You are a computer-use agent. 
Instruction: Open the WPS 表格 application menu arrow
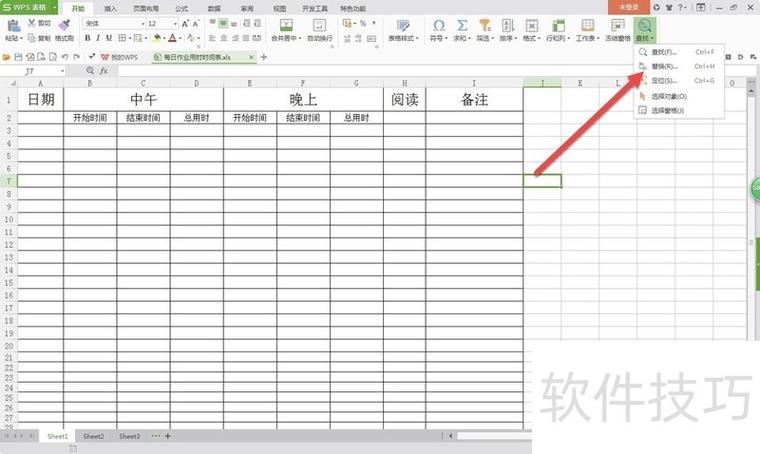tap(54, 7)
